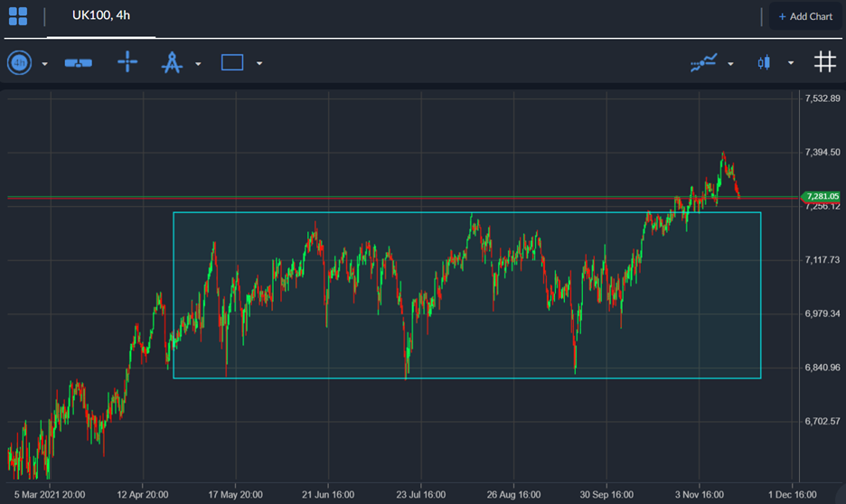The height and width of the screenshot is (504, 846).
Task: Open the chart type dropdown arrow
Action: tap(791, 63)
